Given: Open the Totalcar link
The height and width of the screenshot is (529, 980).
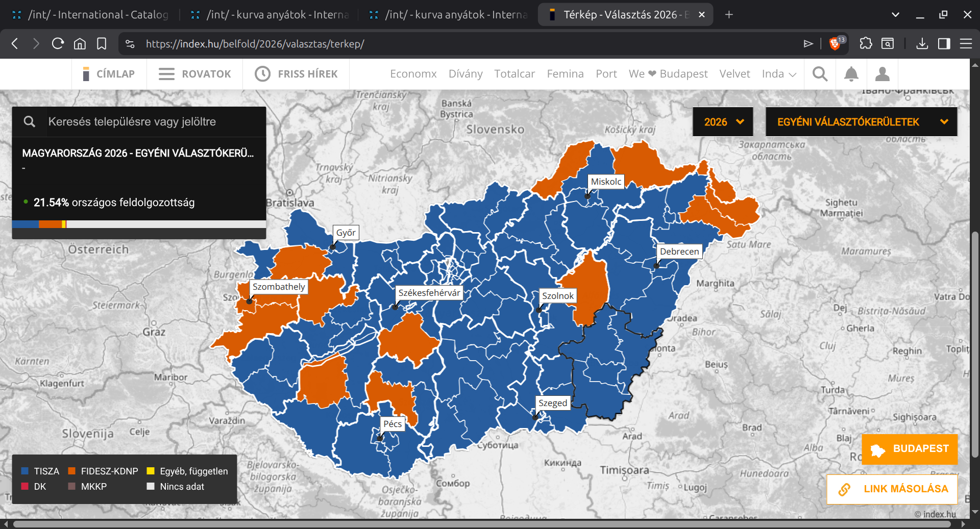Looking at the screenshot, I should [x=514, y=74].
